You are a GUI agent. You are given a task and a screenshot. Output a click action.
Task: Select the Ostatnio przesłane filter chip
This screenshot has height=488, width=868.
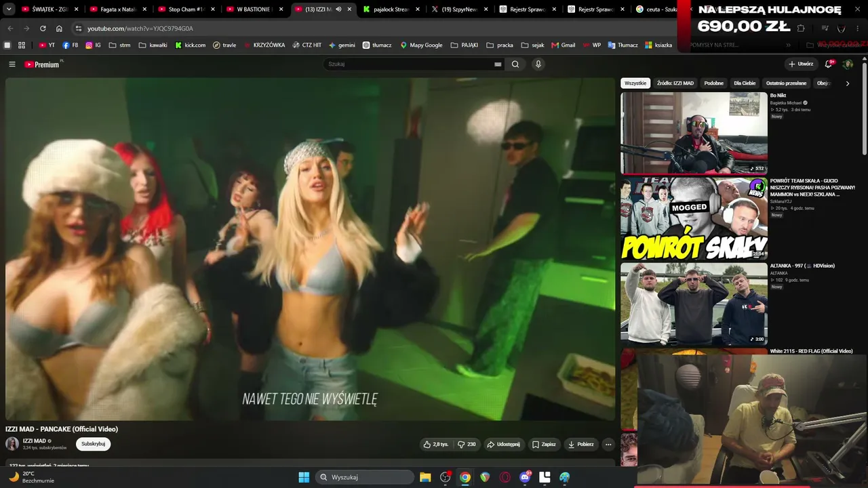click(786, 83)
